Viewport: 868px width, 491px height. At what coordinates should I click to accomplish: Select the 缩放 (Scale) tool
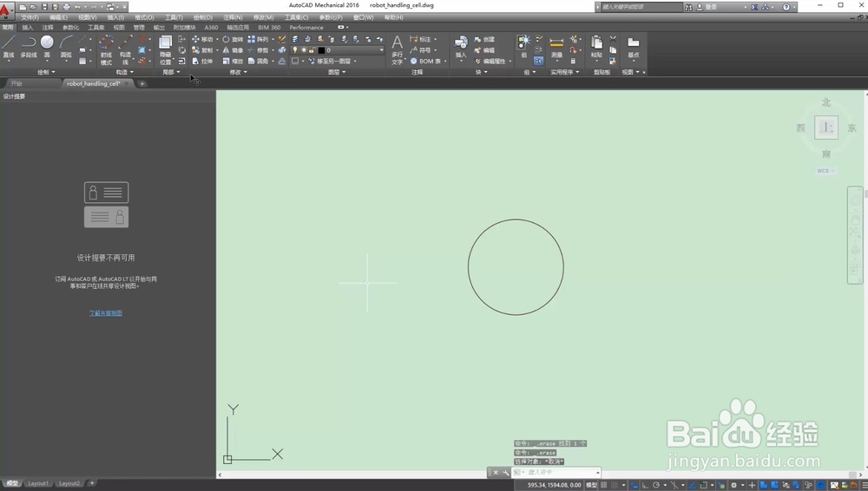coord(233,61)
